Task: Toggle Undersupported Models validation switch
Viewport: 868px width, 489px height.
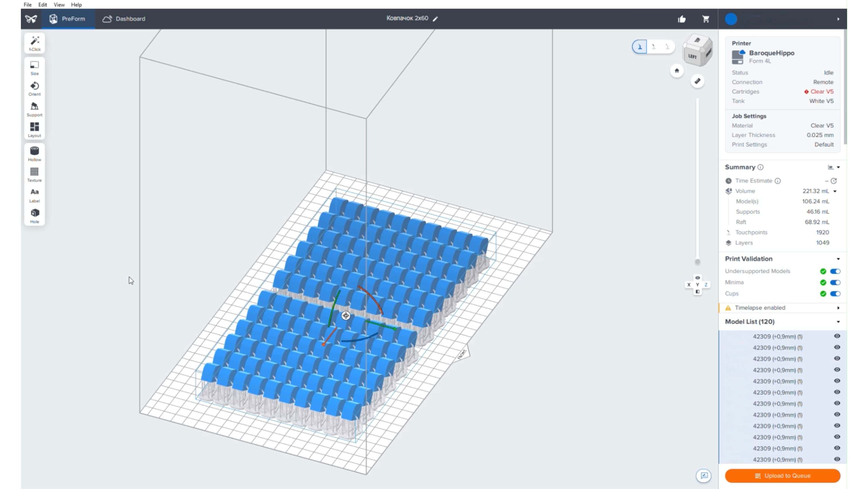Action: pyautogui.click(x=835, y=271)
